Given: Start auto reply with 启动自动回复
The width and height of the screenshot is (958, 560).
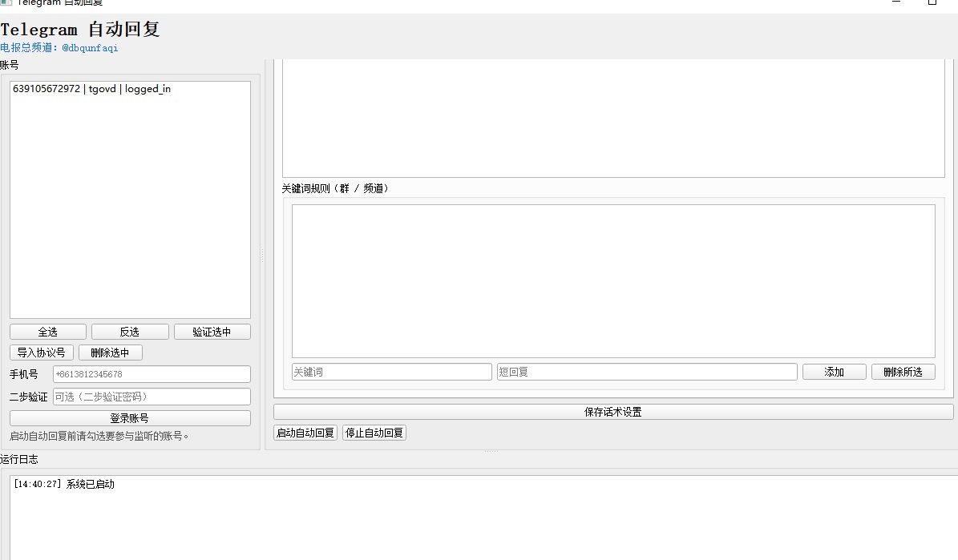Looking at the screenshot, I should pos(305,433).
